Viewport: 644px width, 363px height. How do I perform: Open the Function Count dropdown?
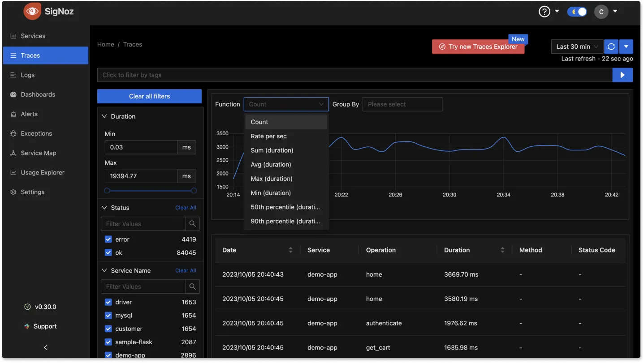coord(286,104)
